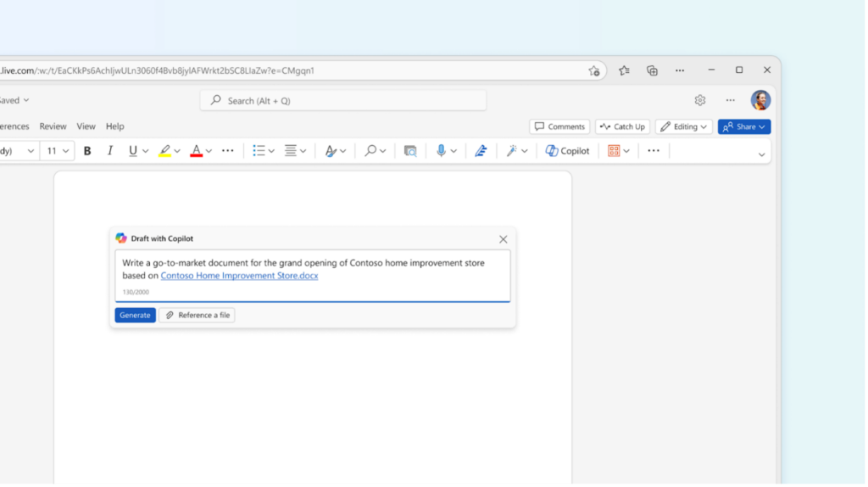The image size is (868, 487).
Task: Expand the ribbon with chevron arrow
Action: point(761,154)
